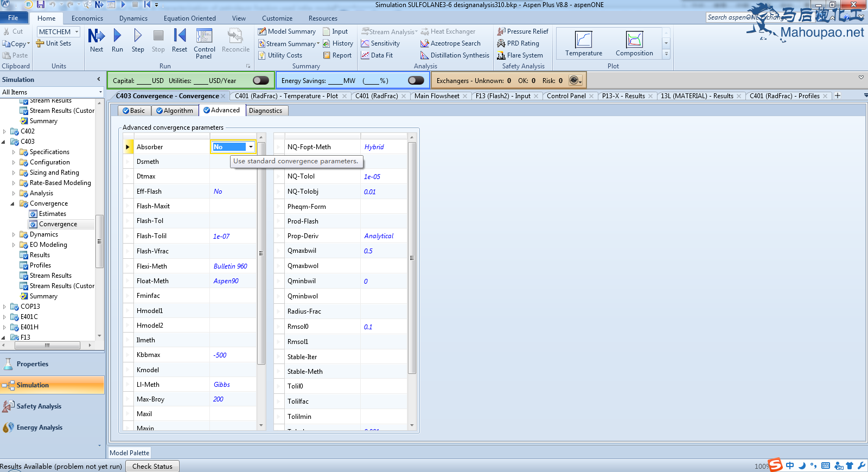
Task: Open Sensitivity analysis
Action: pos(380,43)
